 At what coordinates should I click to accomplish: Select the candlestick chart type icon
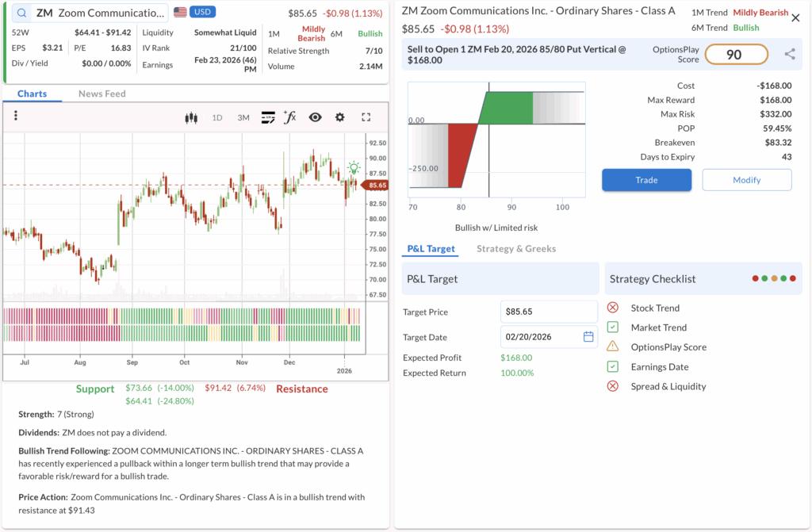tap(190, 117)
